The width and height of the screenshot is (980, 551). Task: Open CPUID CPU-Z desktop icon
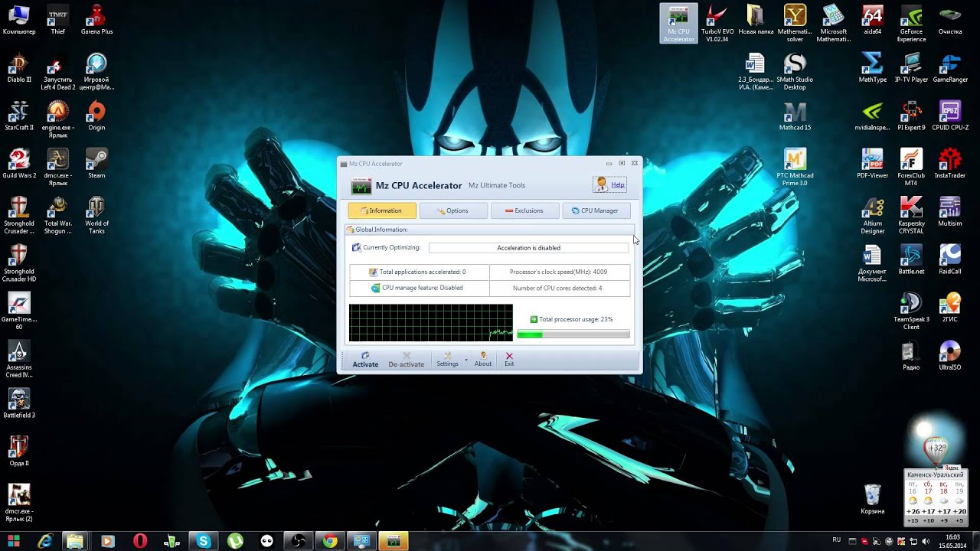coord(950,116)
